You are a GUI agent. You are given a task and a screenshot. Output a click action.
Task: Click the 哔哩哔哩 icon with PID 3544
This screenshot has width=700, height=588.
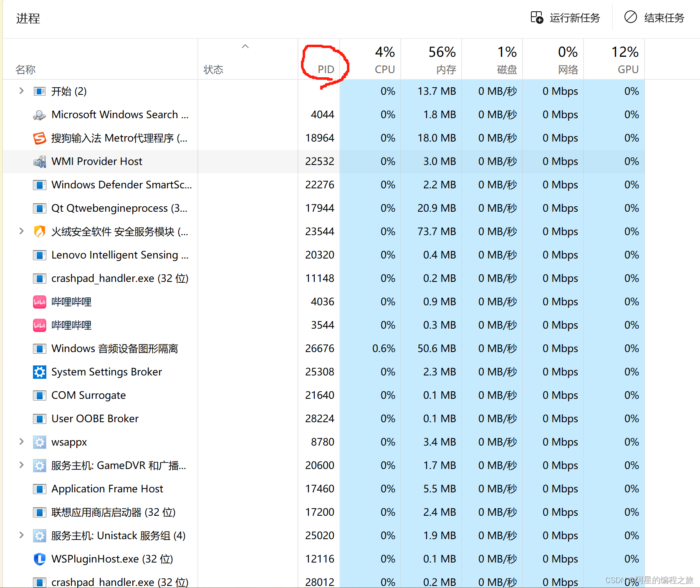click(x=39, y=325)
